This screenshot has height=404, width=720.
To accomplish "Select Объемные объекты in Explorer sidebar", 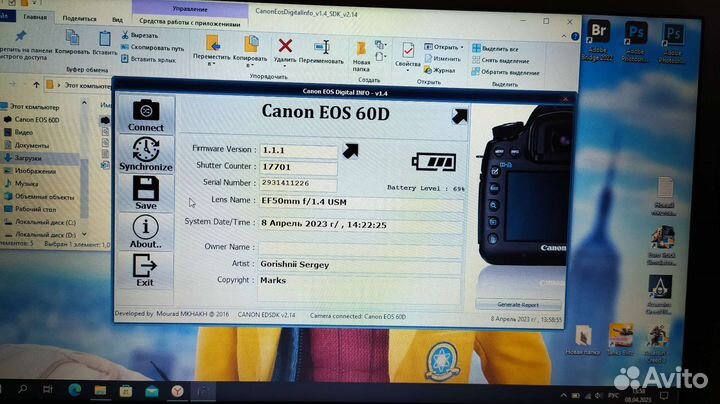I will point(39,196).
